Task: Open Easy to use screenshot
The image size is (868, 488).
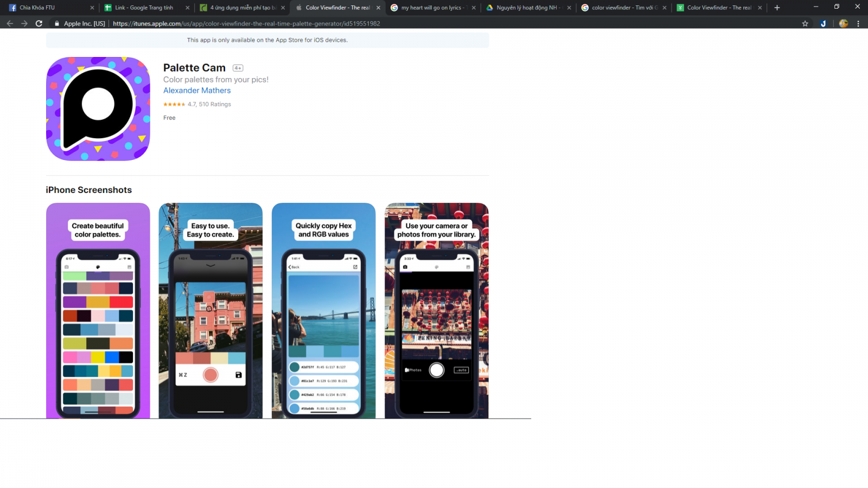Action: tap(210, 311)
